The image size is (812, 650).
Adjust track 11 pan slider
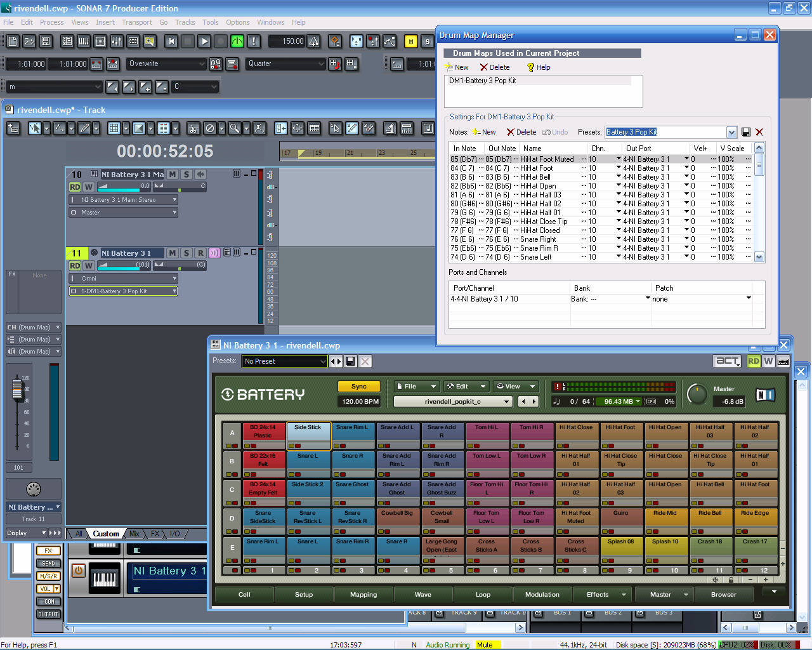(x=180, y=265)
